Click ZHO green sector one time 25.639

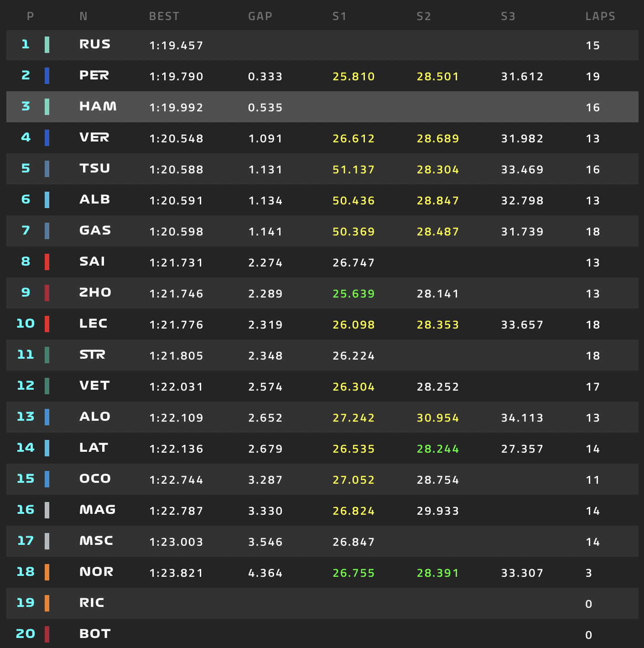[353, 294]
